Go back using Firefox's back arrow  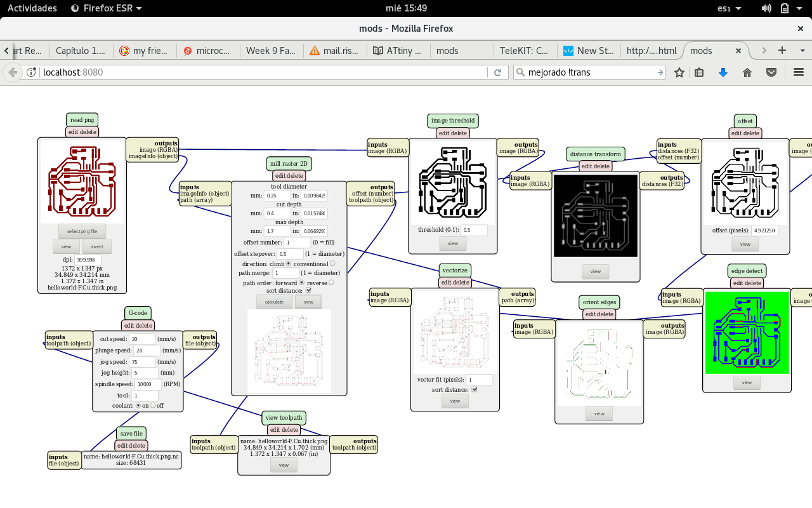pos(12,72)
